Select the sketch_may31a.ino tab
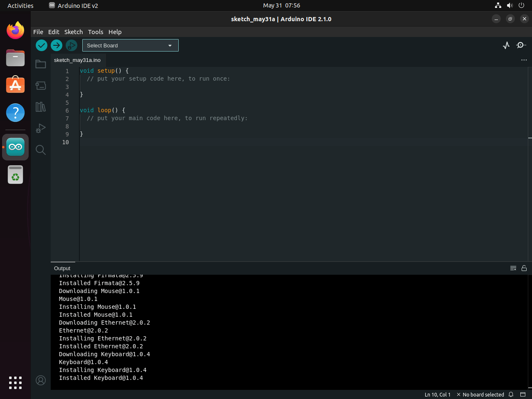The image size is (532, 399). coord(77,60)
